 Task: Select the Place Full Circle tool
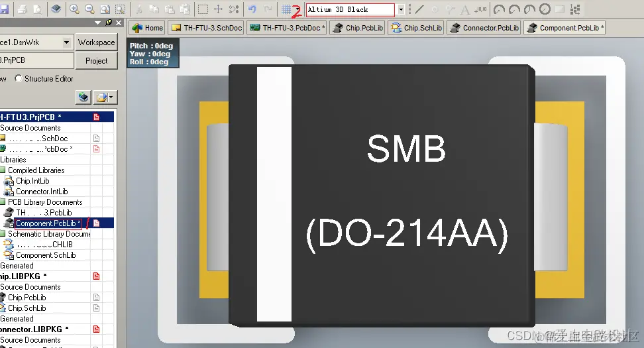point(545,9)
